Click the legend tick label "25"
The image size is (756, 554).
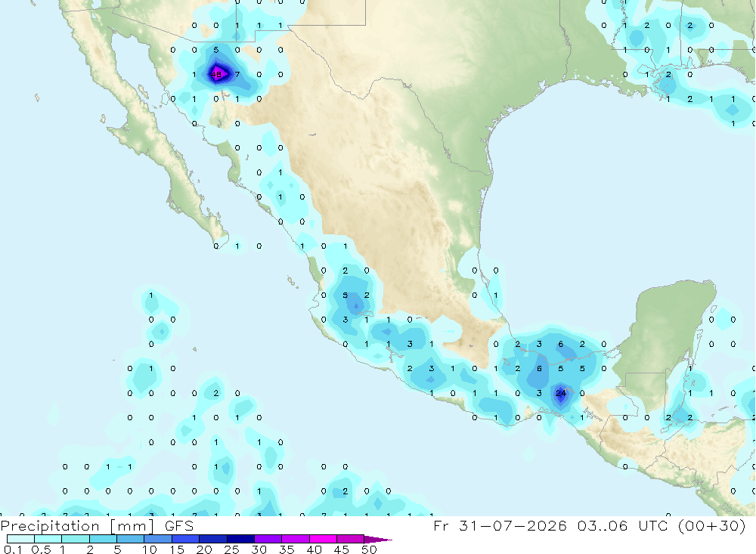coord(232,549)
